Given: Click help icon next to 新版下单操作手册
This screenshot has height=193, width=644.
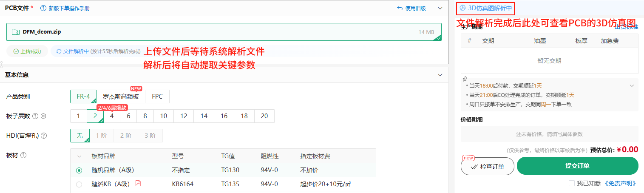Looking at the screenshot, I should tap(43, 8).
